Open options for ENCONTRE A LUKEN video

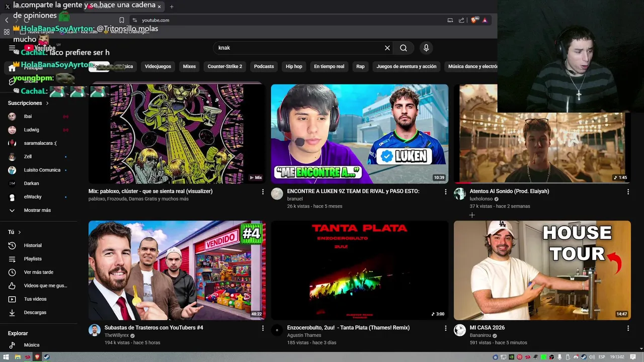point(445,192)
